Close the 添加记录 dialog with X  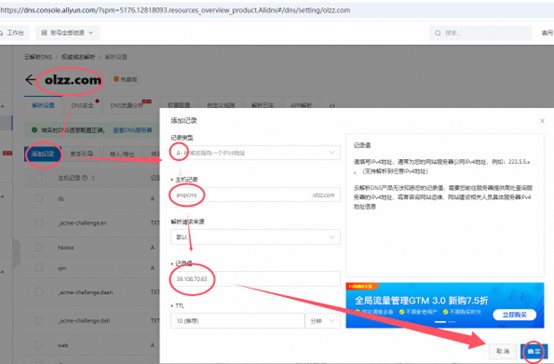[542, 121]
